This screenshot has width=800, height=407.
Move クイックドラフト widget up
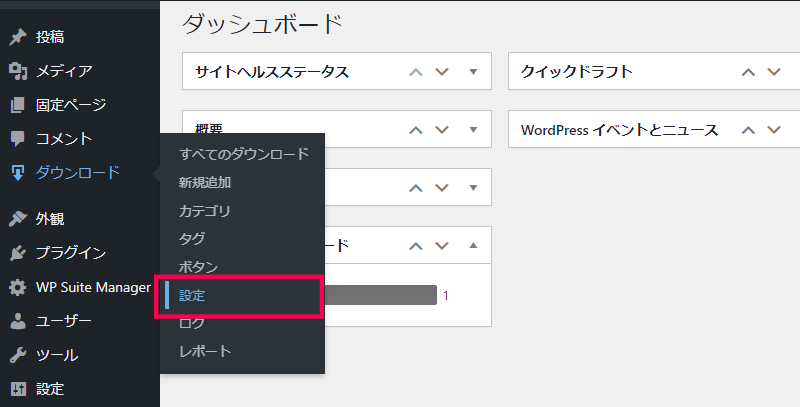748,72
